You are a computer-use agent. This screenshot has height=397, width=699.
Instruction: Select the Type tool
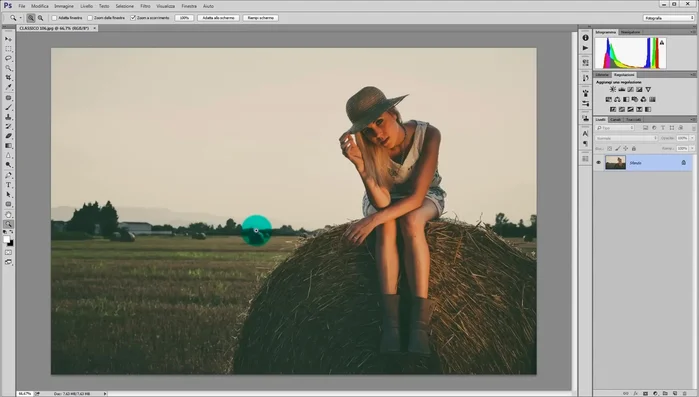[8, 185]
